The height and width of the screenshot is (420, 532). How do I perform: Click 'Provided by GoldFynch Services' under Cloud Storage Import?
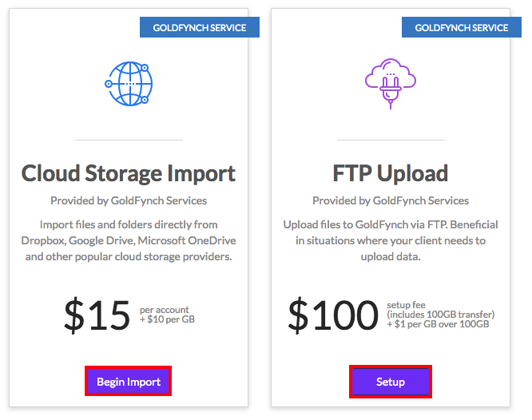tap(129, 200)
